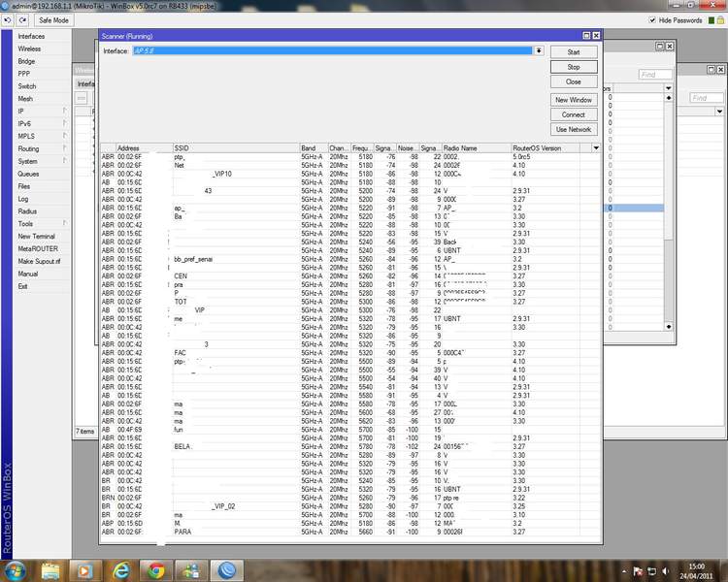728x582 pixels.
Task: Launch Internet Explorer from taskbar
Action: pyautogui.click(x=121, y=570)
